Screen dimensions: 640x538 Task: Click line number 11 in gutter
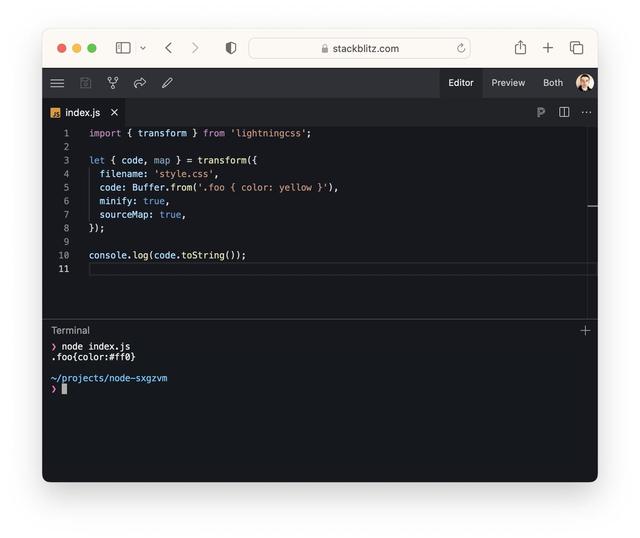click(x=64, y=269)
